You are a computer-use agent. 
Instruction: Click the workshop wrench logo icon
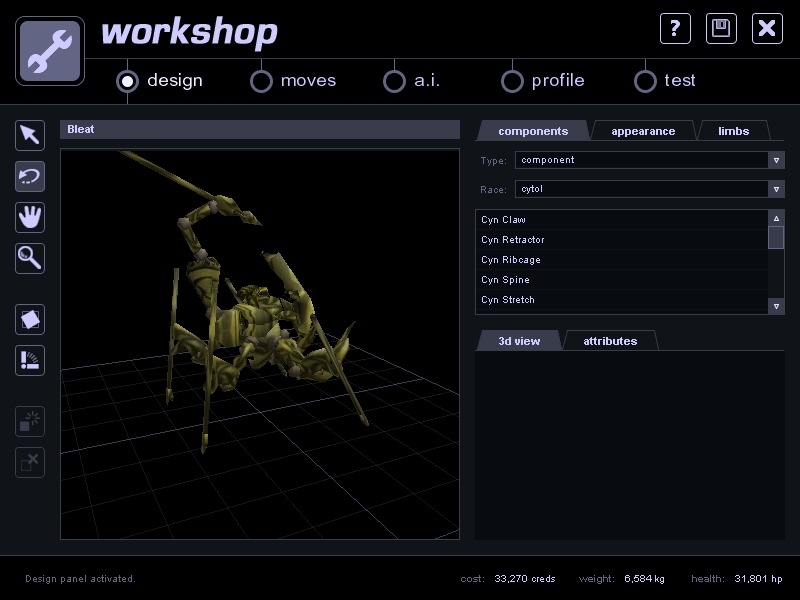50,51
